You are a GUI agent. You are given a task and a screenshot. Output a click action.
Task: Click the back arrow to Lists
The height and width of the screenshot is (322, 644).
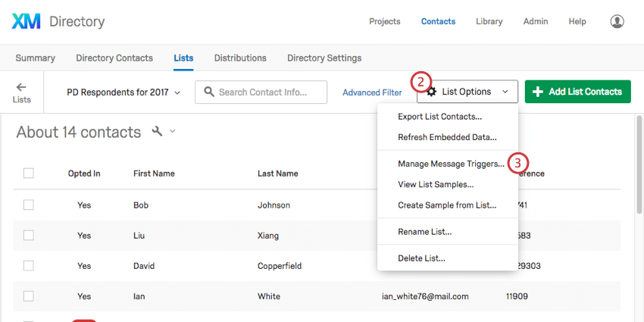pos(21,87)
